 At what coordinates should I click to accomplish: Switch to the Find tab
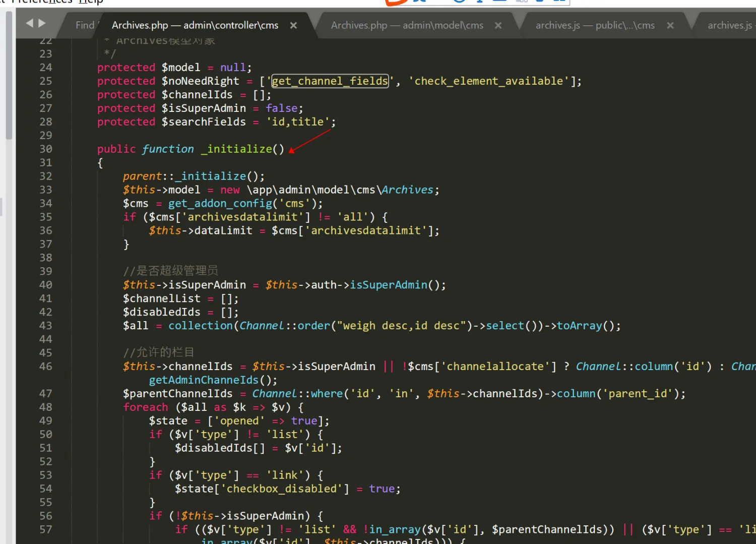(x=85, y=25)
